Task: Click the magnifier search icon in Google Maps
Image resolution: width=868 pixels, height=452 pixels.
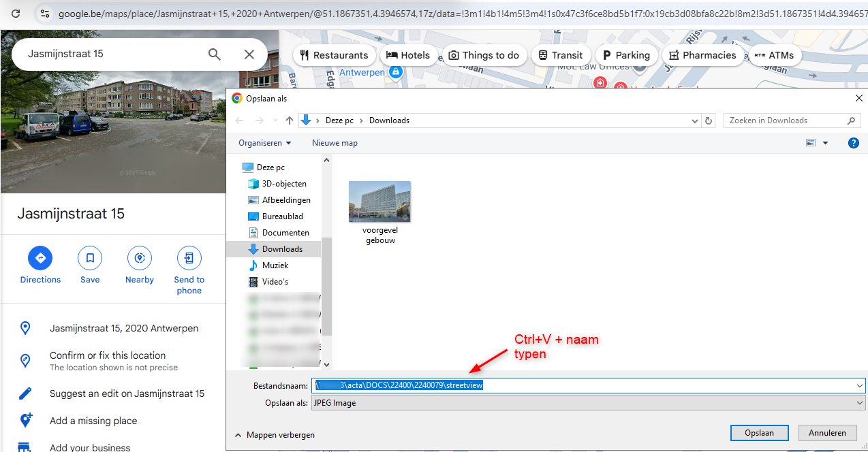Action: (x=215, y=54)
